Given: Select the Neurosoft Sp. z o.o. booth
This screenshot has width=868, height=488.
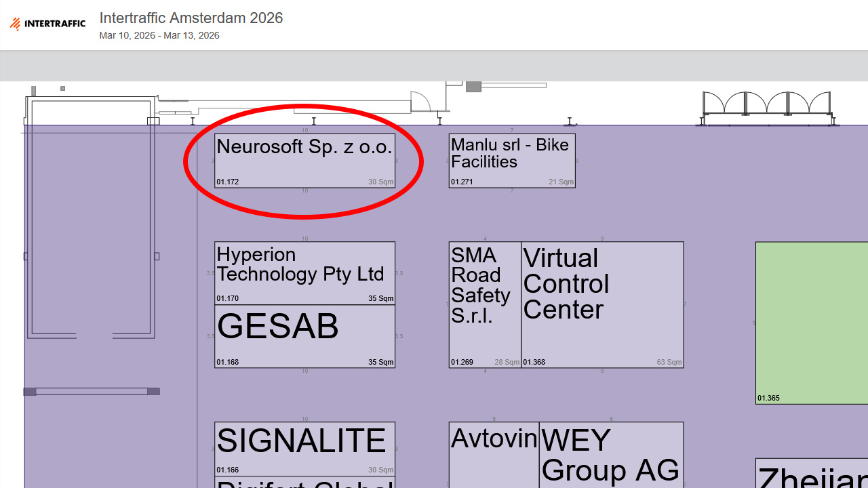Looking at the screenshot, I should click(304, 161).
